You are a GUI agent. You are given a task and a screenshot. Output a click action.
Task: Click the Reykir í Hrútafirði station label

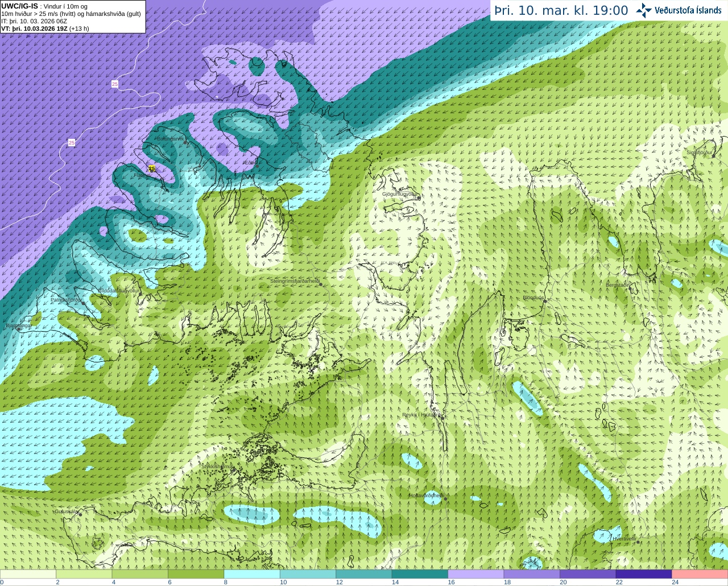[422, 415]
